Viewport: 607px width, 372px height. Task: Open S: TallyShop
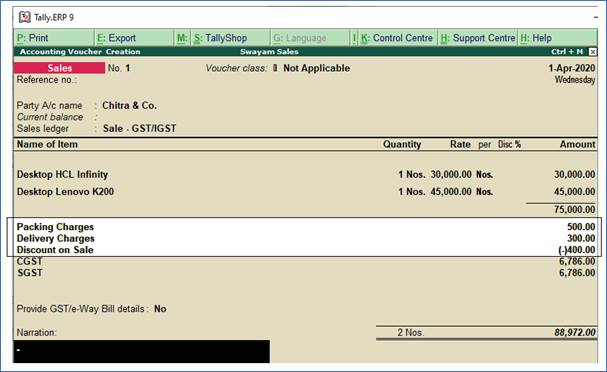point(231,38)
